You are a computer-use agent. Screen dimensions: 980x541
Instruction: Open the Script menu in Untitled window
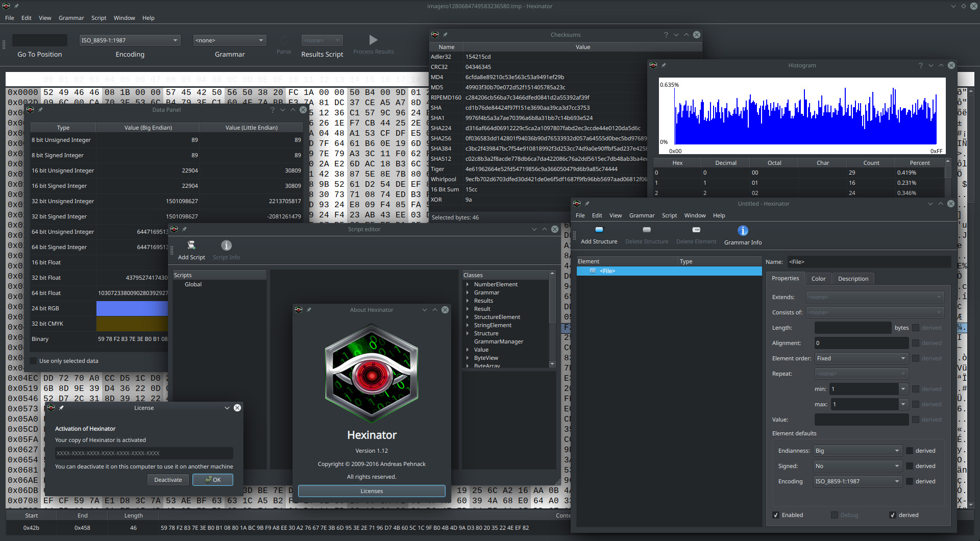pyautogui.click(x=669, y=215)
